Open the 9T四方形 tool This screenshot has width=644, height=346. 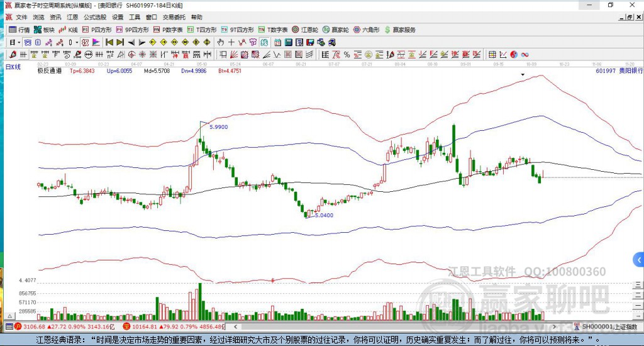pos(237,30)
